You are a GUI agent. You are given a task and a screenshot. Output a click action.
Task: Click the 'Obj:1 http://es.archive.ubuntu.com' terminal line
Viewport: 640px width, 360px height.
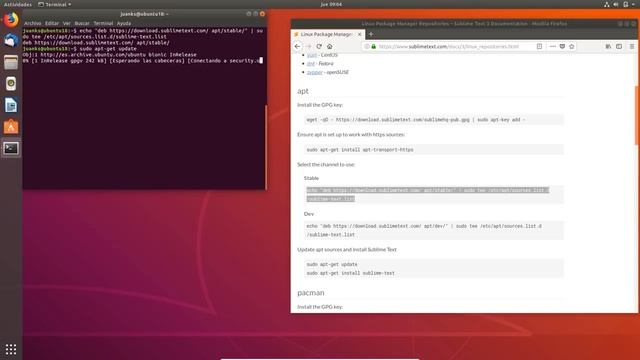109,55
